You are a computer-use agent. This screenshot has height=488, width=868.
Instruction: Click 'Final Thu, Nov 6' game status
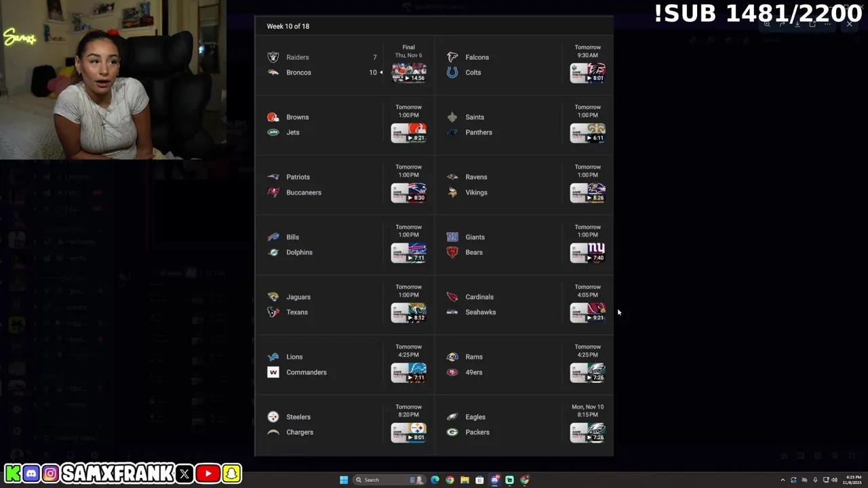tap(409, 52)
